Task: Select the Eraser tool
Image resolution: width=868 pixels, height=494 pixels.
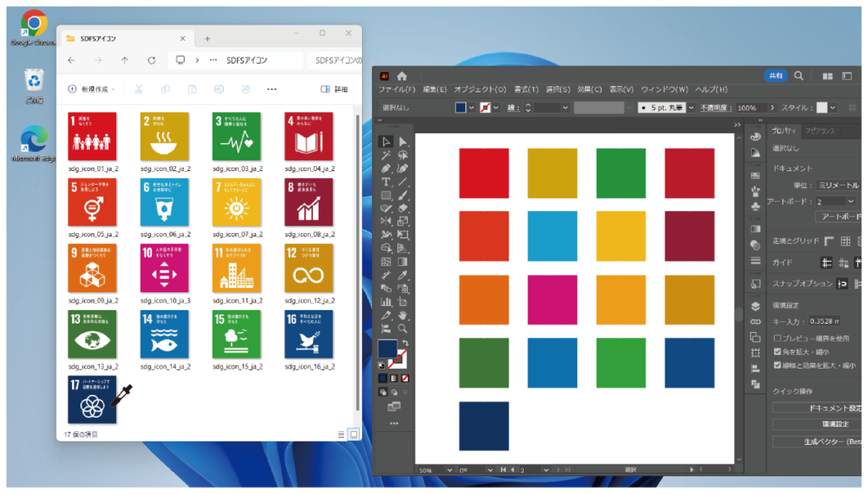Action: pos(403,208)
